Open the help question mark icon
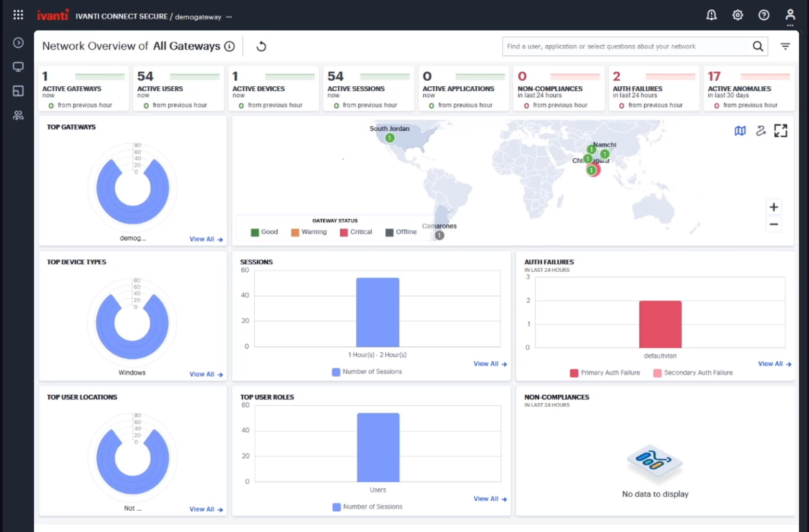The width and height of the screenshot is (809, 532). 764,15
